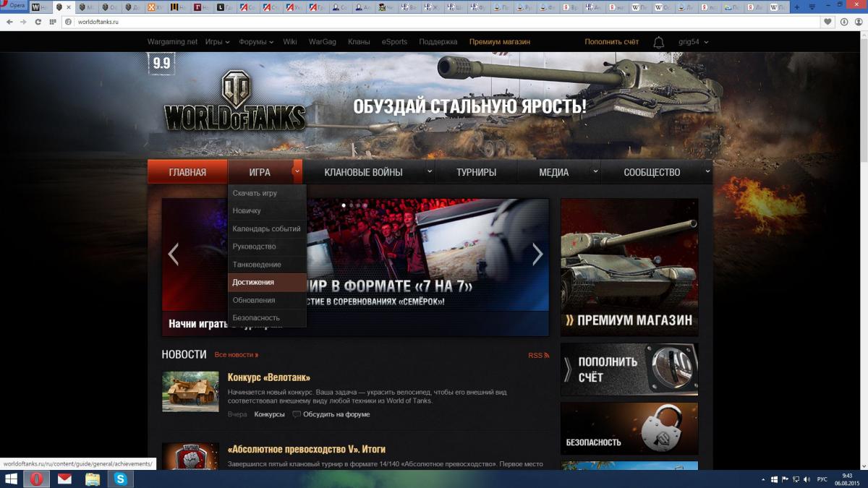Open the browser profile icon
Viewport: 868px width, 488px height.
(857, 22)
